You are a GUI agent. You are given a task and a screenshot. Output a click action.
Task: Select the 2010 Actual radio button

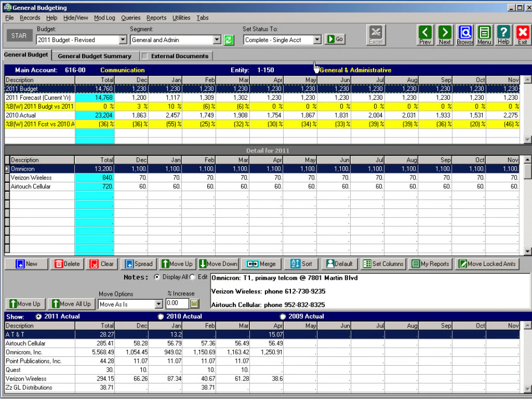click(161, 316)
